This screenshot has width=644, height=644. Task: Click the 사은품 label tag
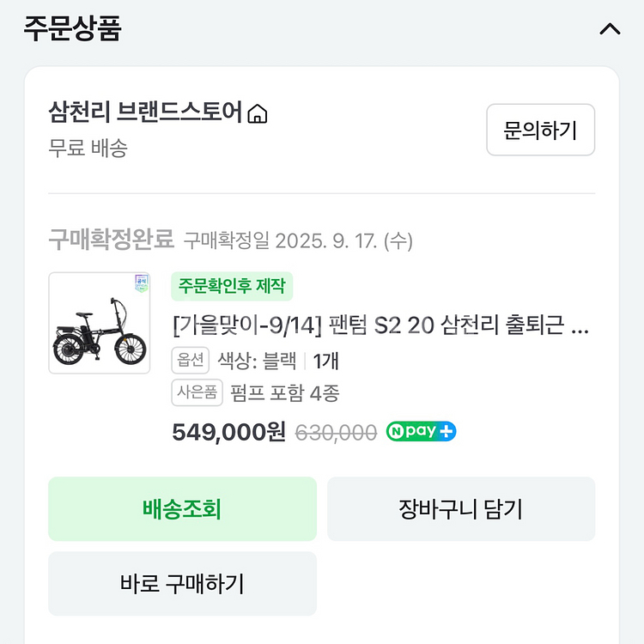197,393
